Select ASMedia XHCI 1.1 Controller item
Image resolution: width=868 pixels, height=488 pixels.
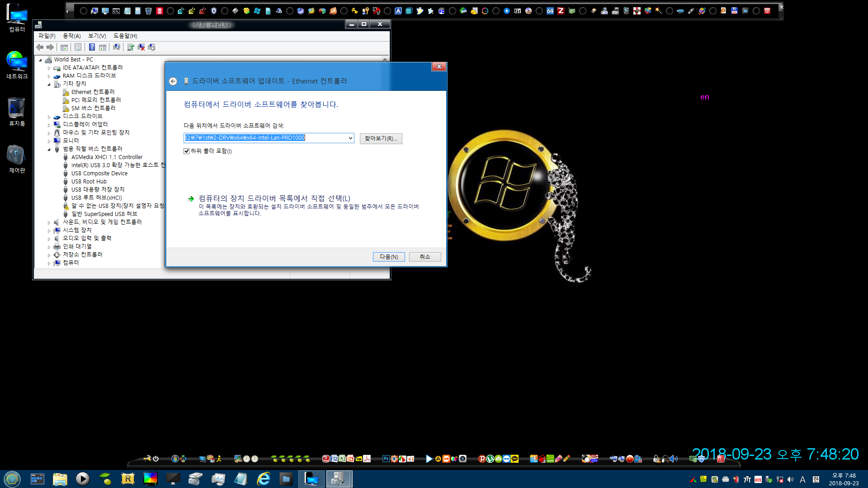pos(107,157)
